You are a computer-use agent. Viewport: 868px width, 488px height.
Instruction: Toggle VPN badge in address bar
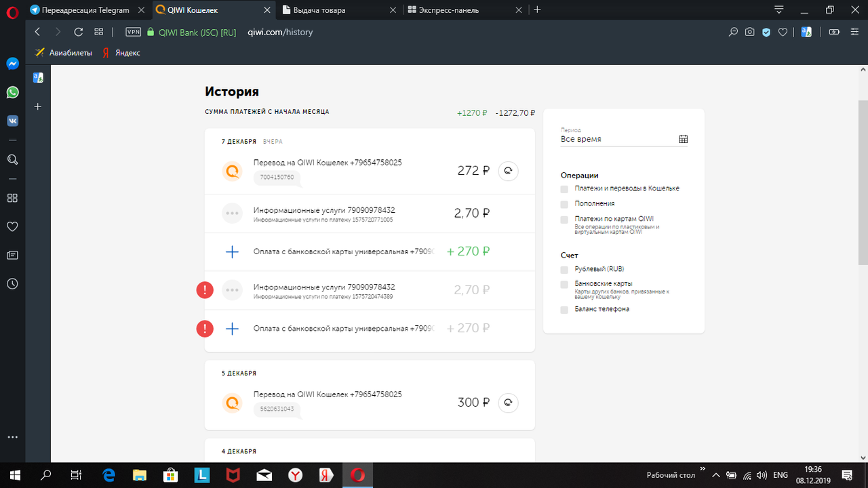click(134, 32)
